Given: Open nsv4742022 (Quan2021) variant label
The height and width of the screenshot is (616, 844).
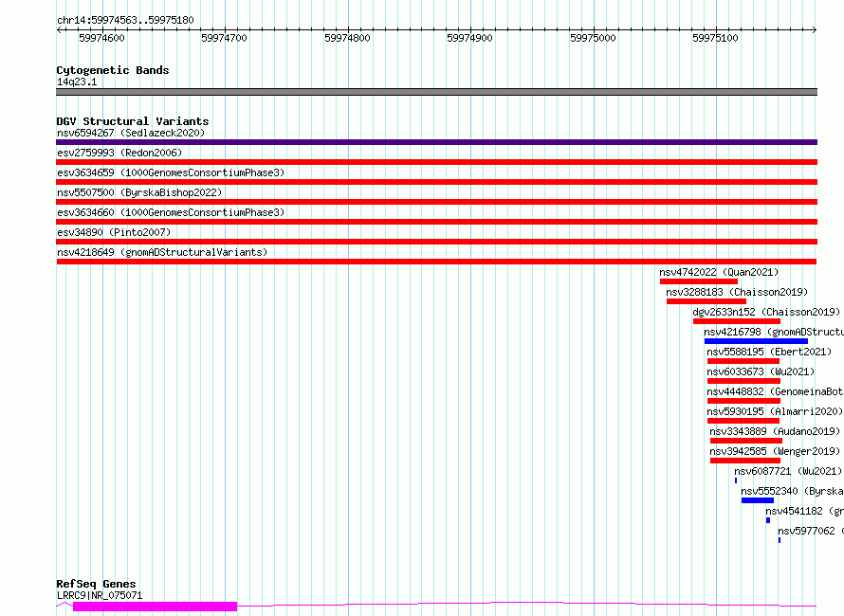Looking at the screenshot, I should click(x=719, y=272).
